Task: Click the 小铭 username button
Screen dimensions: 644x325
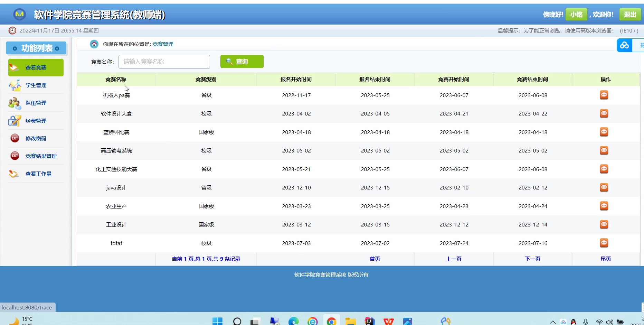Action: tap(576, 15)
